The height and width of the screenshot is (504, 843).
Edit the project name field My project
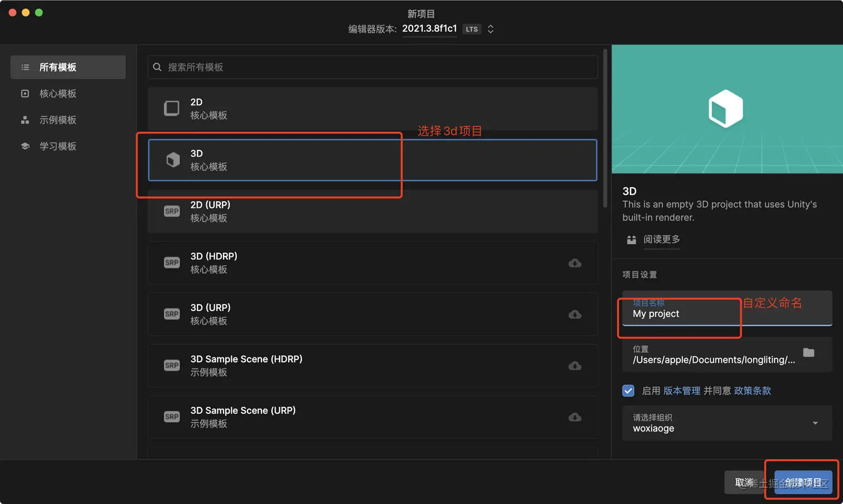[x=727, y=308]
